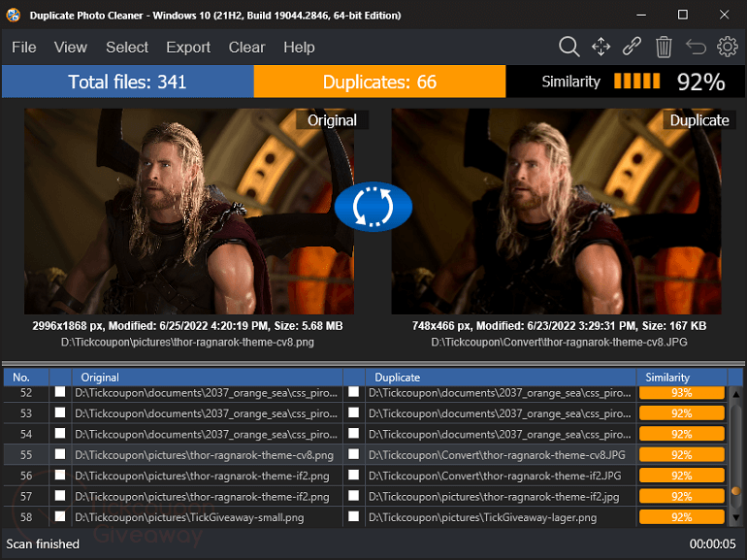The image size is (747, 560).
Task: Click the Duplicate label over right preview
Action: coord(699,120)
